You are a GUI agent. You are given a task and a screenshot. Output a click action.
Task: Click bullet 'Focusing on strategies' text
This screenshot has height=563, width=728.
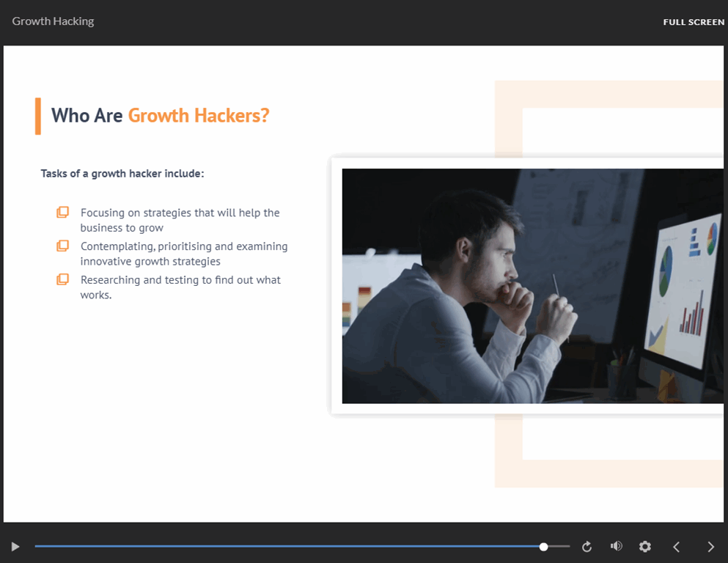pyautogui.click(x=180, y=220)
